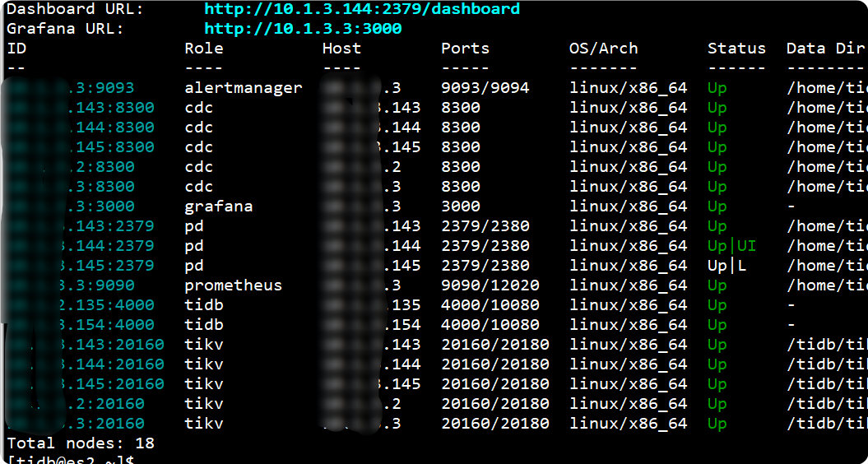Screen dimensions: 868x464
Task: Click the Role column header
Action: click(204, 49)
